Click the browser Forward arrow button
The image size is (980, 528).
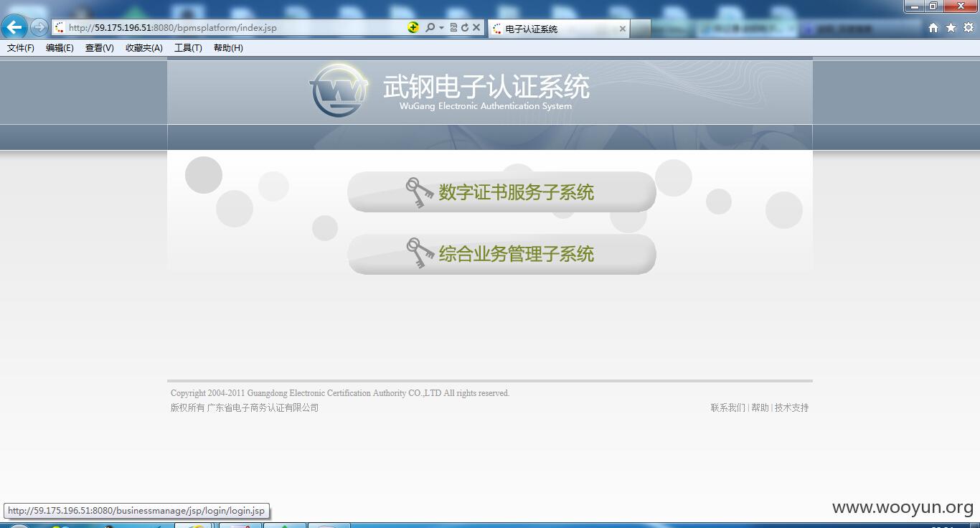pyautogui.click(x=39, y=27)
